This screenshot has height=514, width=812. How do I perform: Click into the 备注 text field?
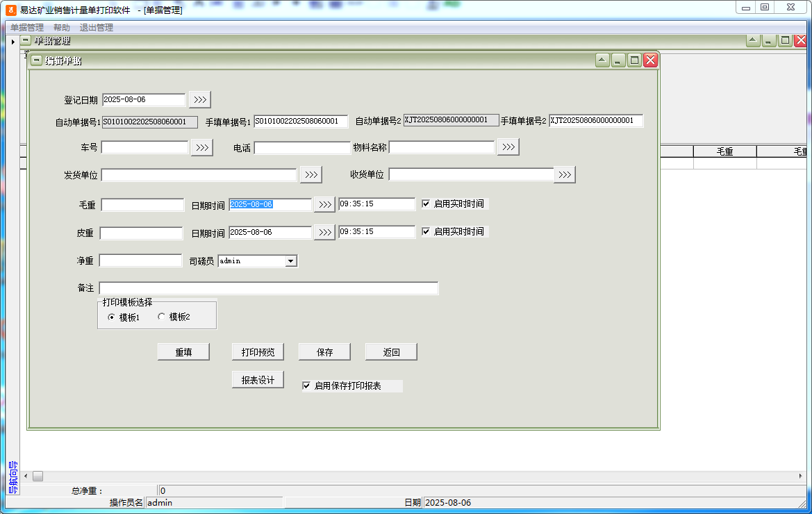tap(268, 288)
